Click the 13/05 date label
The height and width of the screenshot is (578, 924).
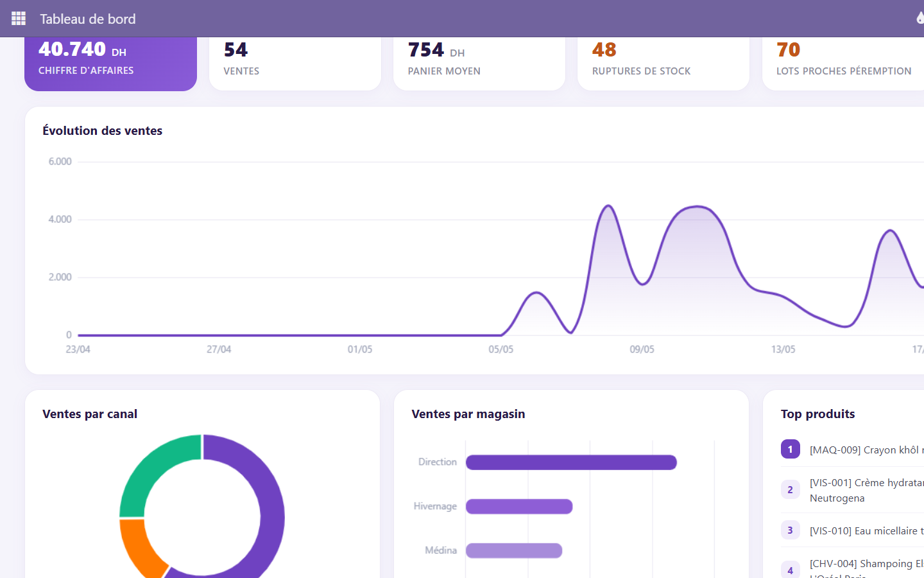click(783, 349)
